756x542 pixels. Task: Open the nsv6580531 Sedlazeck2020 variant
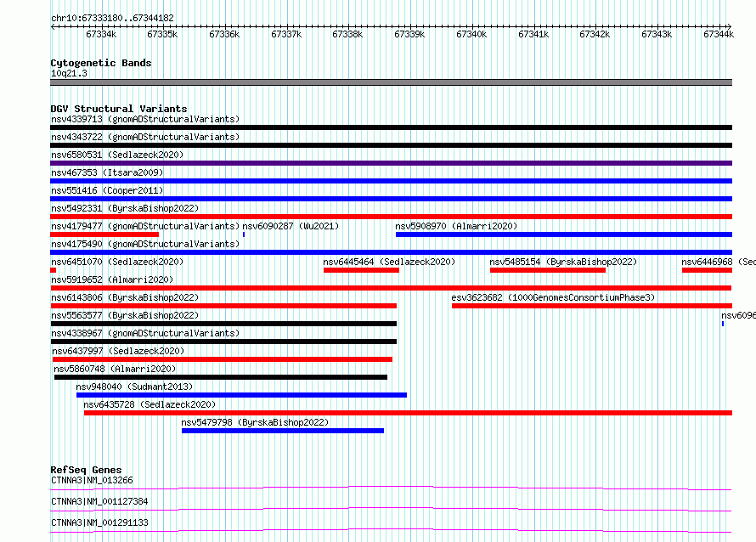pyautogui.click(x=117, y=155)
